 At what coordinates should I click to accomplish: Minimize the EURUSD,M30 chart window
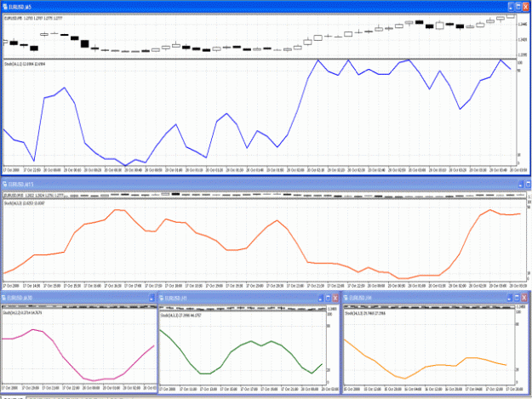152,298
